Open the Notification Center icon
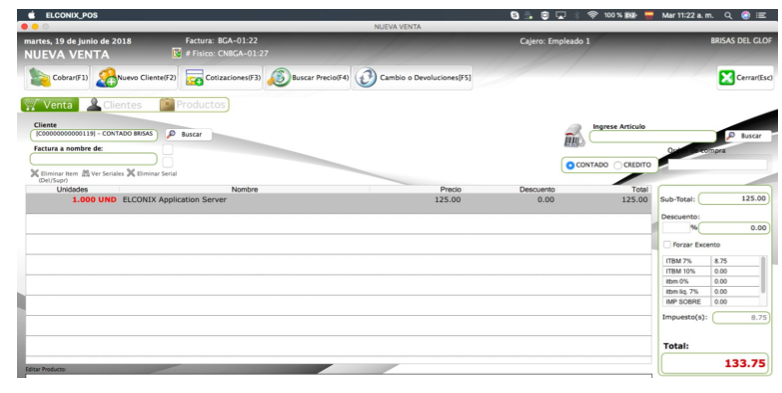This screenshot has height=393, width=782. point(761,15)
